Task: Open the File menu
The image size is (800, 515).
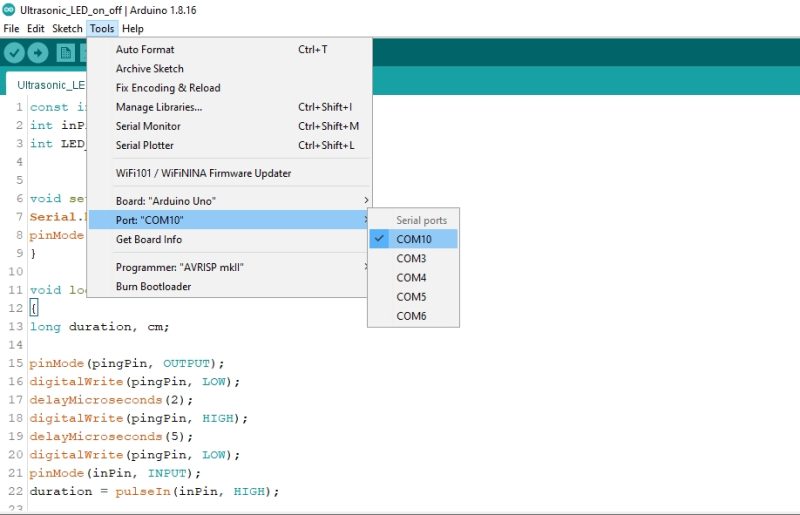Action: click(x=12, y=29)
